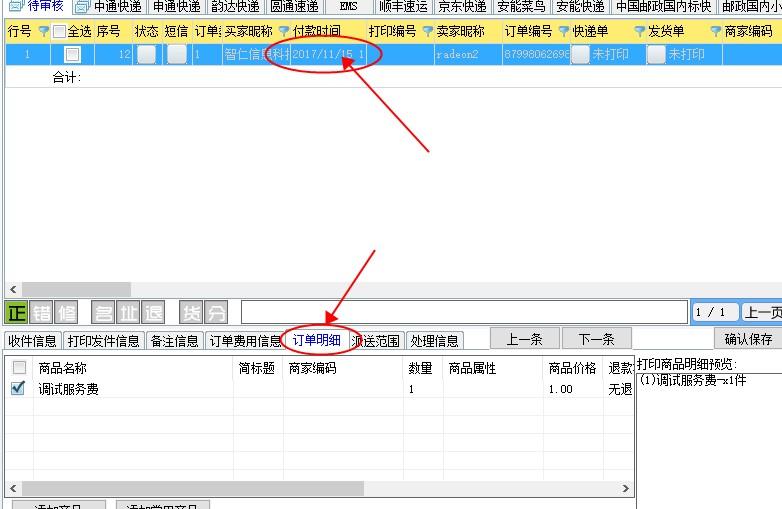782x509 pixels.
Task: Click the 退 refund filter icon
Action: point(153,312)
